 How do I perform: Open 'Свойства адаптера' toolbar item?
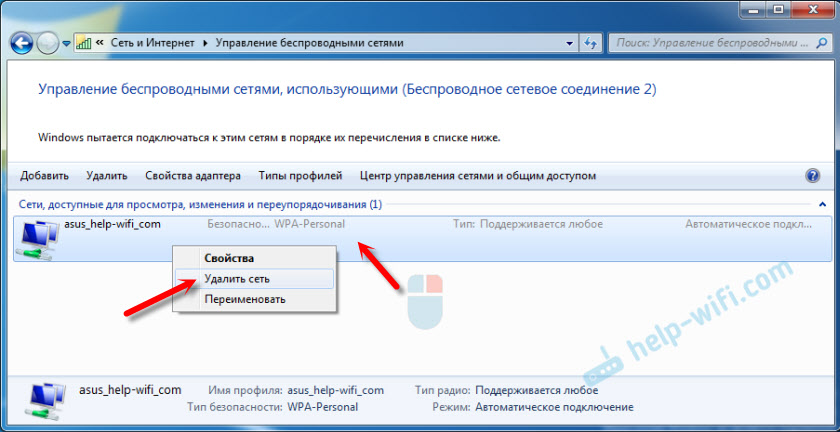[x=193, y=176]
